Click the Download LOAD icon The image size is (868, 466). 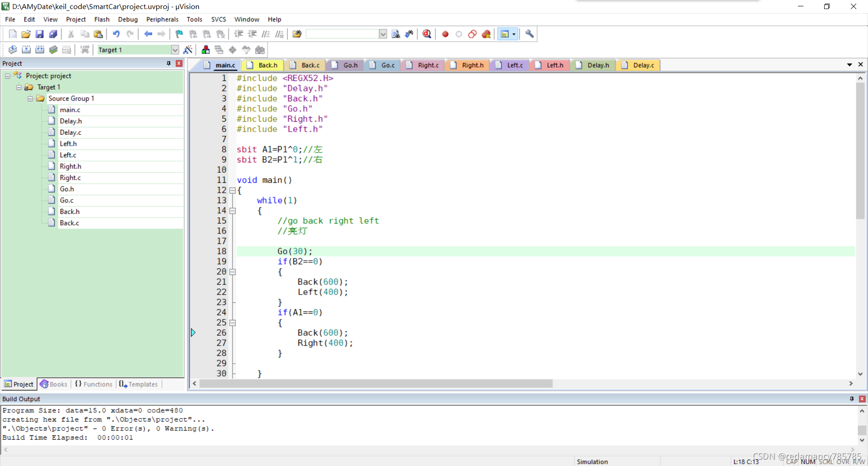tap(85, 50)
